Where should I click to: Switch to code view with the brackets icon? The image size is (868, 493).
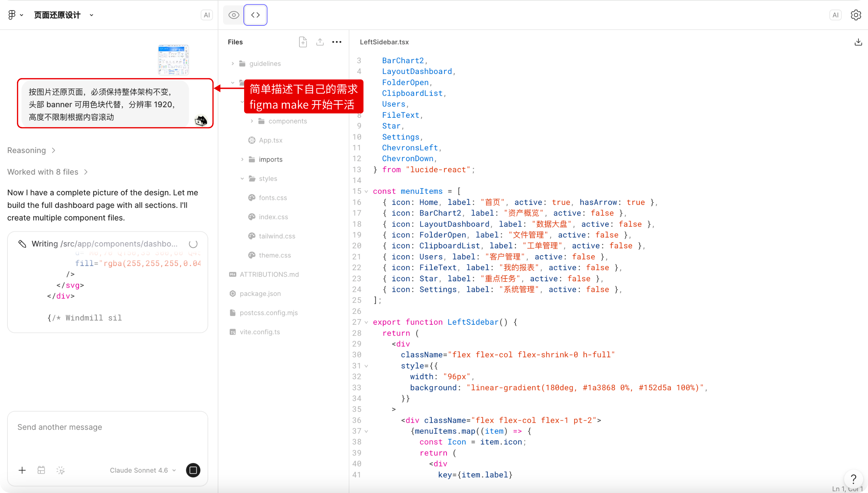click(255, 15)
